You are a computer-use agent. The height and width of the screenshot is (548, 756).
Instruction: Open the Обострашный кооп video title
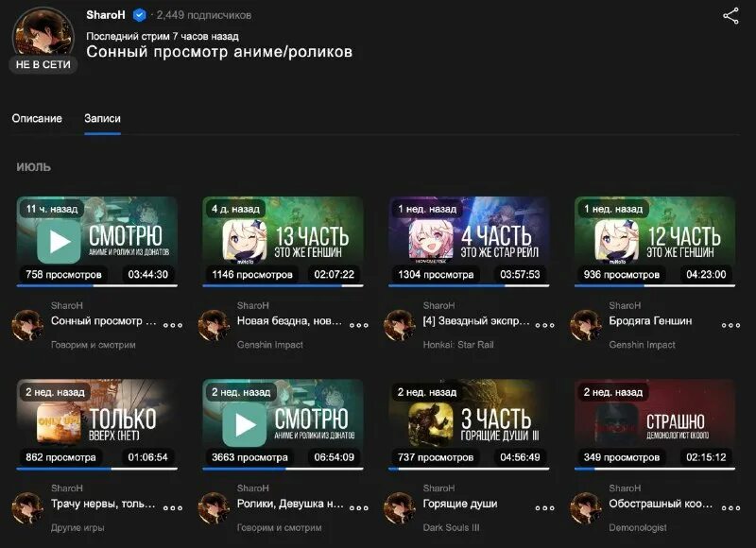pos(661,504)
